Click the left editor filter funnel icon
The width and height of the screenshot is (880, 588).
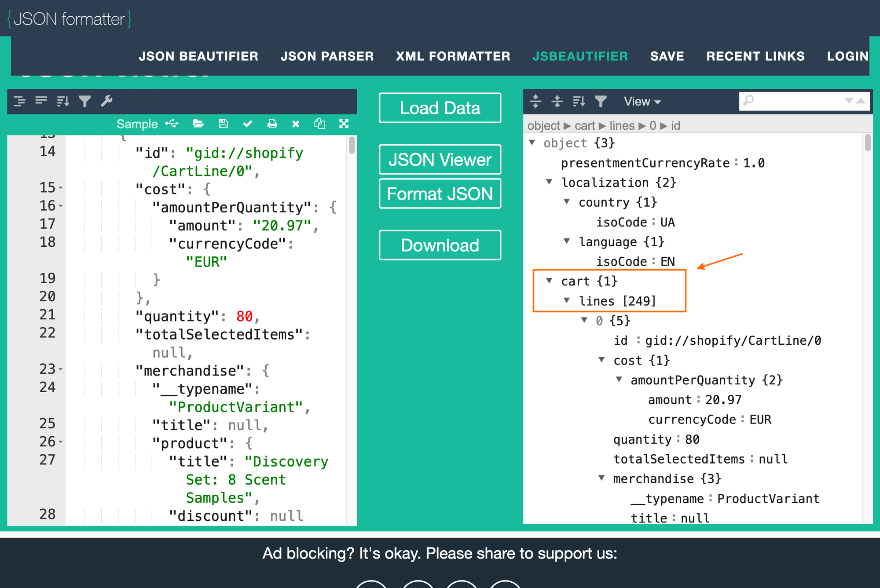pyautogui.click(x=84, y=101)
